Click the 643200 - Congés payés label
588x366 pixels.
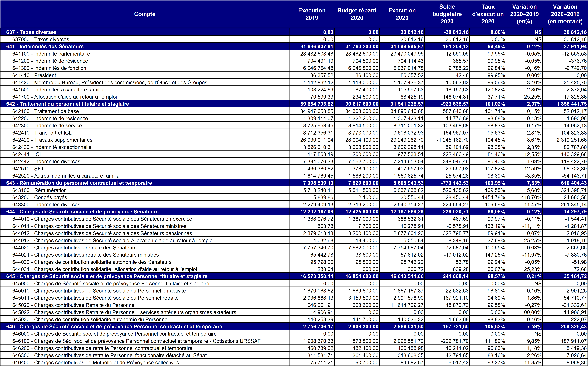point(40,197)
